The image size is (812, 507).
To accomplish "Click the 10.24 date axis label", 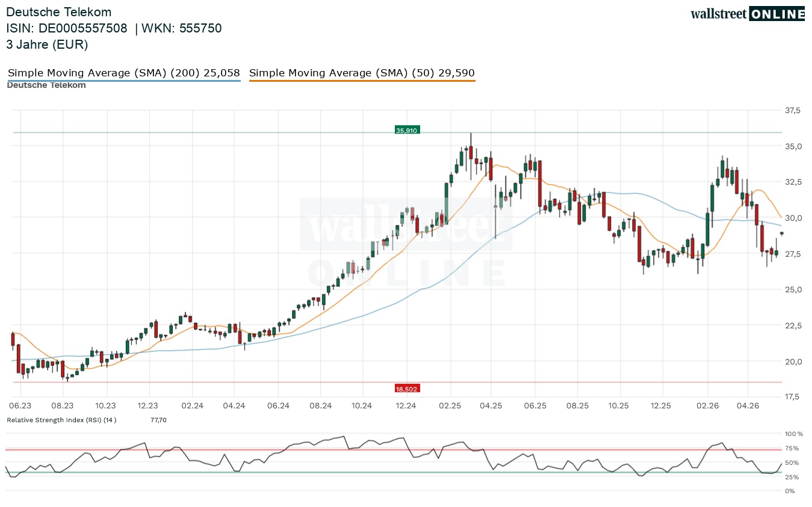I will [363, 406].
